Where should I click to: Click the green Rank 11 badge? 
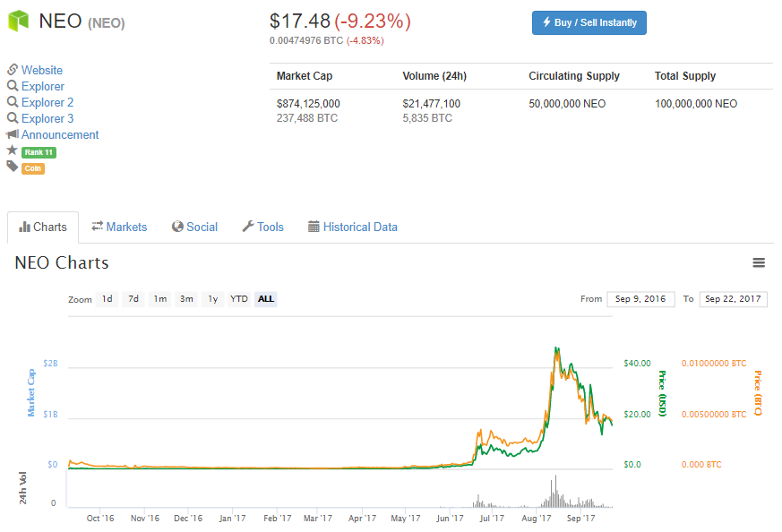(x=39, y=152)
